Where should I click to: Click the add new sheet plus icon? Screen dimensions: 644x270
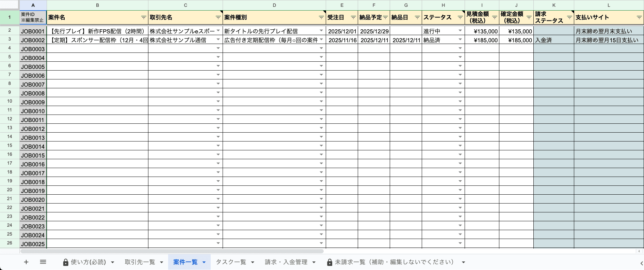click(x=26, y=262)
